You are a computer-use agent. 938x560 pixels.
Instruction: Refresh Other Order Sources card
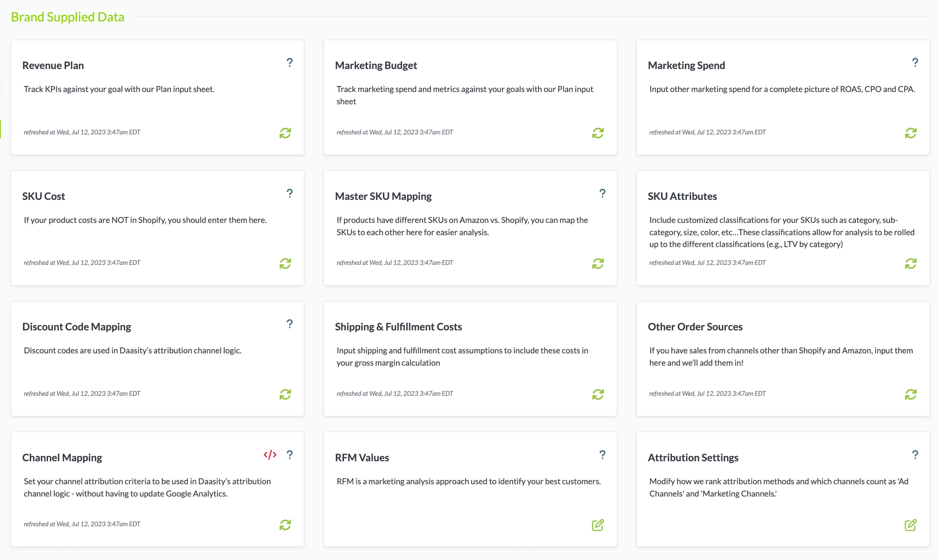point(910,394)
